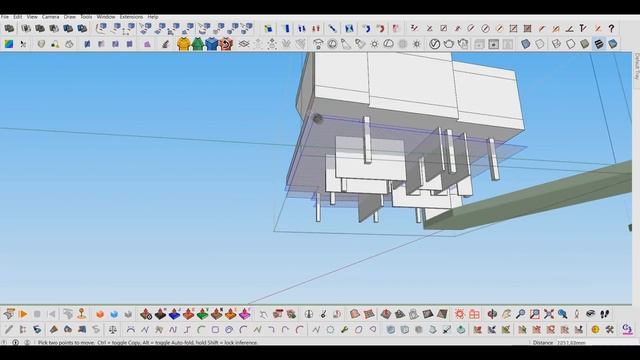
Task: Select the Walk footprints tool
Action: (605, 314)
